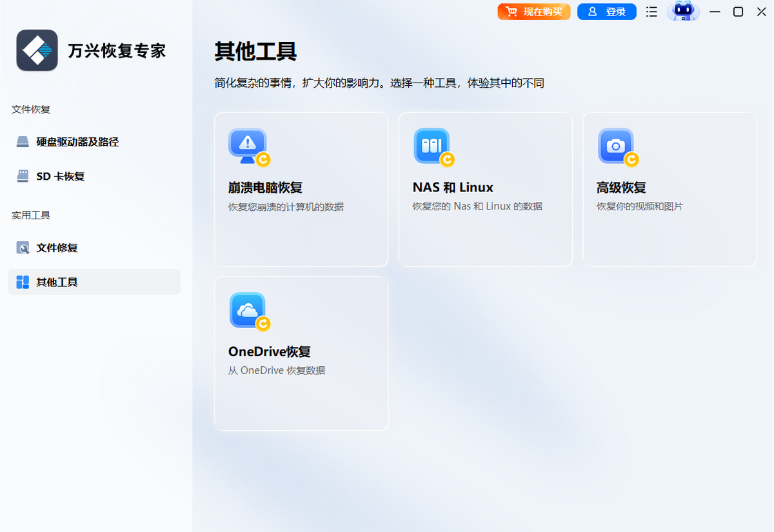Open the AI robot assistant icon
The image size is (774, 532).
point(682,12)
